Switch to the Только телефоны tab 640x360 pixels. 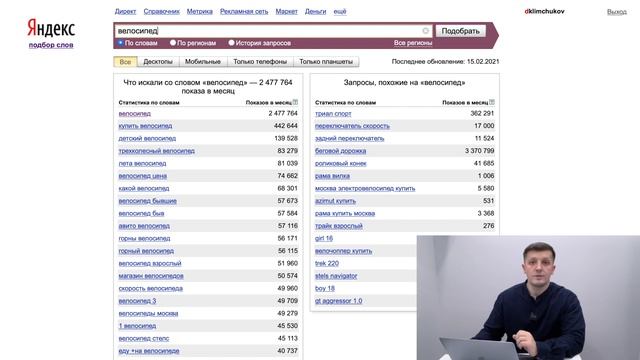(x=260, y=62)
